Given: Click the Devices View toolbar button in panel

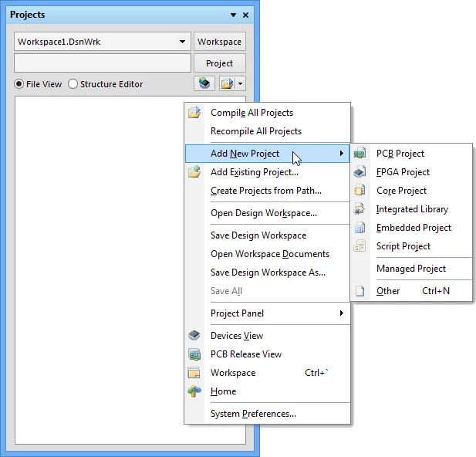Looking at the screenshot, I should (204, 83).
